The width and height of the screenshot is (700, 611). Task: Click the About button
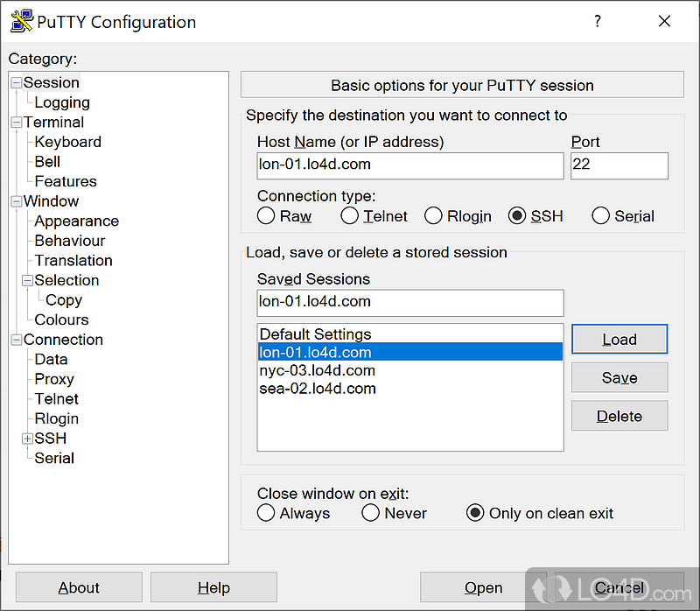[x=79, y=587]
